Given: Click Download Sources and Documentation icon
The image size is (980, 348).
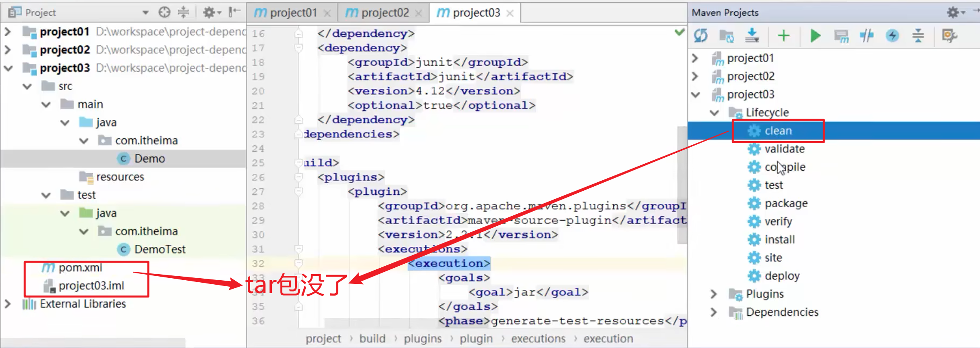Looking at the screenshot, I should click(x=752, y=35).
